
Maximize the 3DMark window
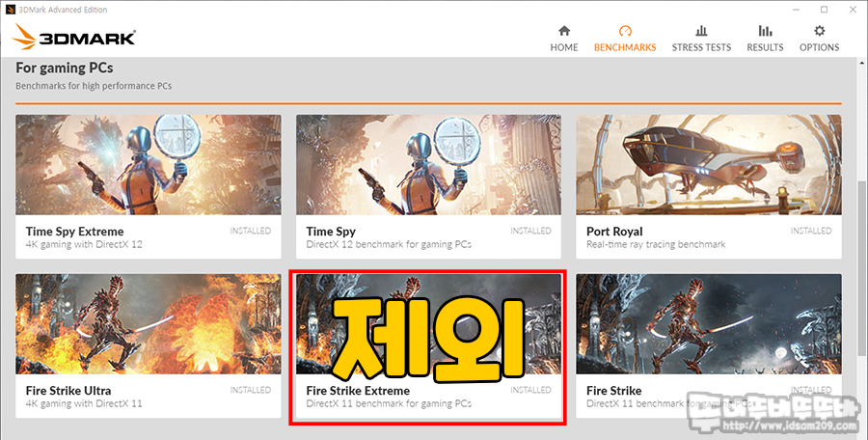[x=825, y=10]
